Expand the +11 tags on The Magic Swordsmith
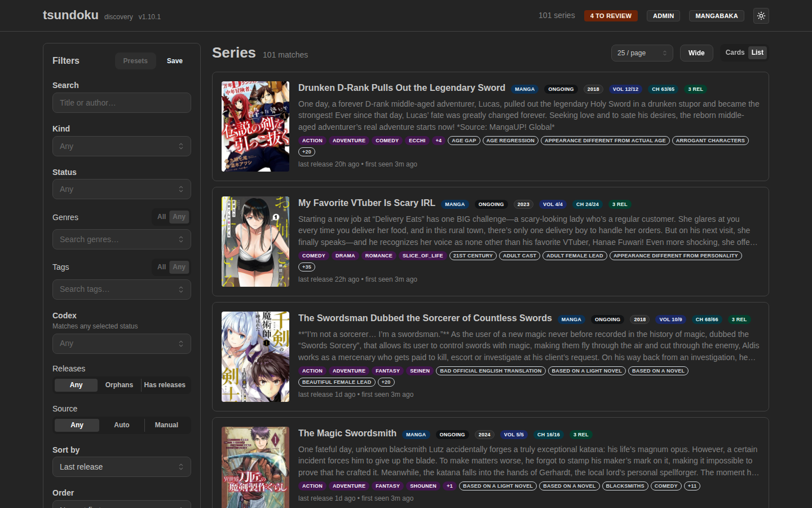812x508 pixels. tap(692, 486)
